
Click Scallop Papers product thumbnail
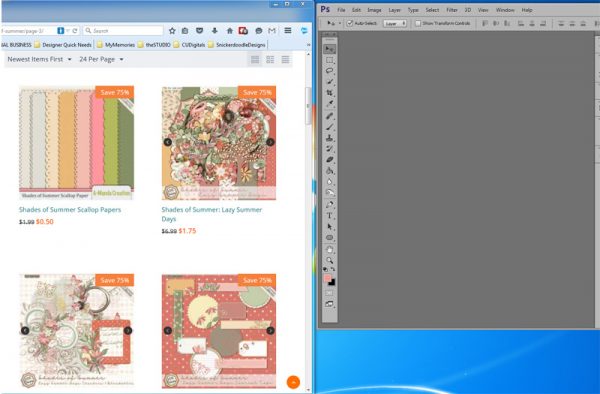(x=77, y=143)
